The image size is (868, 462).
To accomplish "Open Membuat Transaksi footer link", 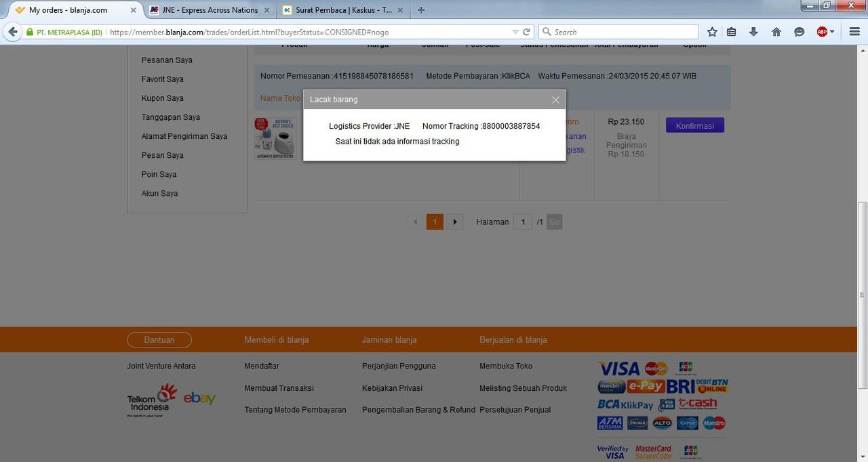I will click(279, 388).
